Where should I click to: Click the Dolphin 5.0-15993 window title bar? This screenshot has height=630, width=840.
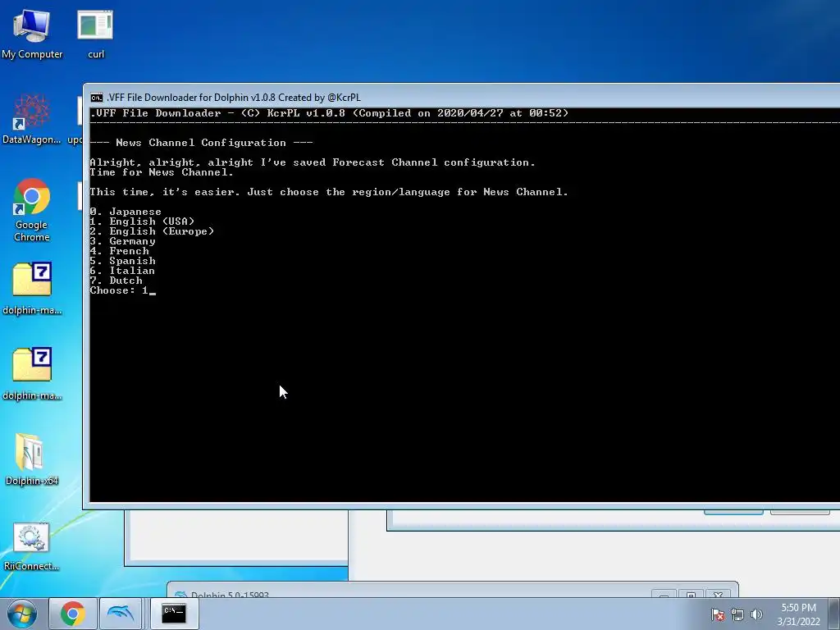(x=453, y=591)
